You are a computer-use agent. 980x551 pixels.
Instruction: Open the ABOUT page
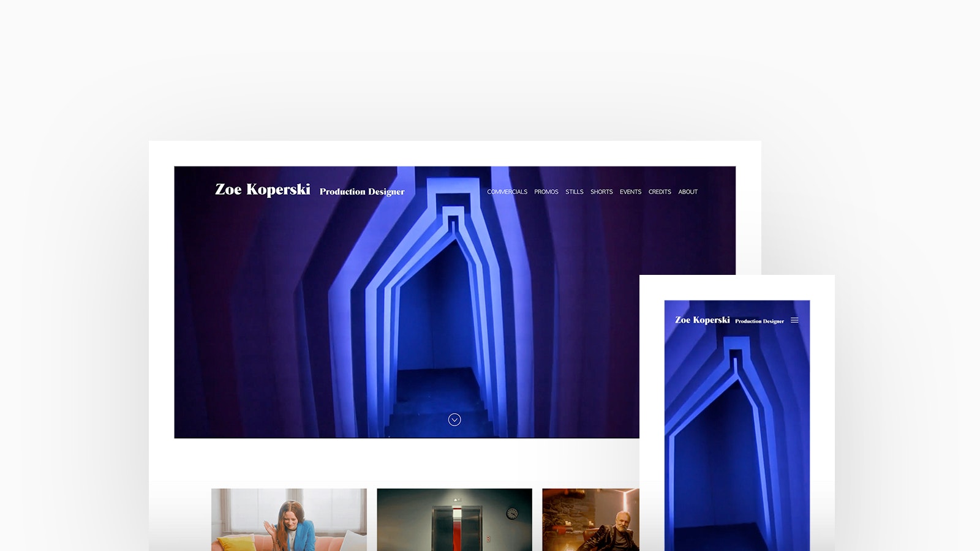(688, 192)
